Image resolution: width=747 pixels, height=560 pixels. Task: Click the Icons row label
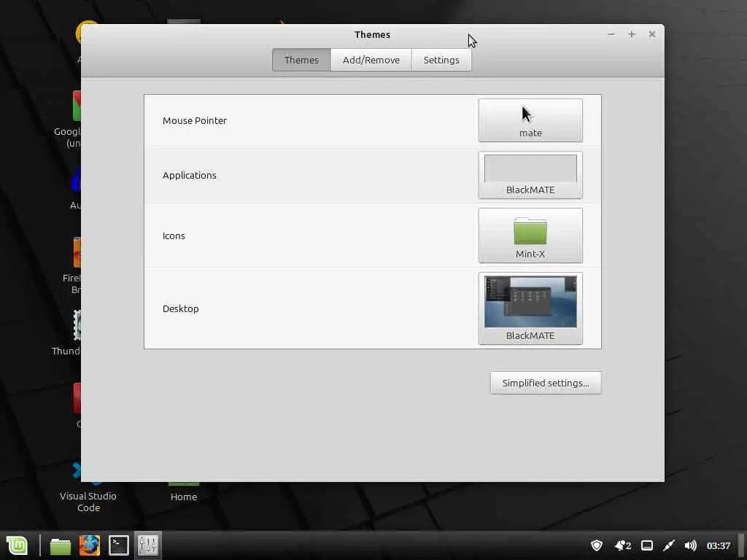tap(174, 236)
